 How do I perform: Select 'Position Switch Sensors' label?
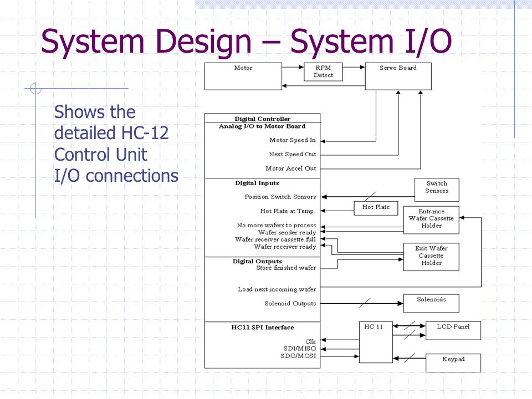click(x=280, y=197)
